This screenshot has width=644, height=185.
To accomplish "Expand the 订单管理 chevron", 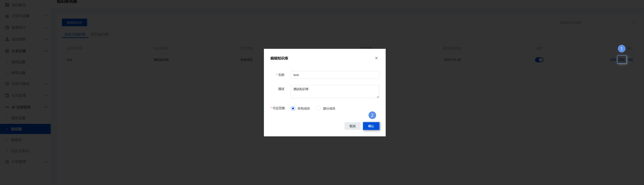I will point(46,162).
